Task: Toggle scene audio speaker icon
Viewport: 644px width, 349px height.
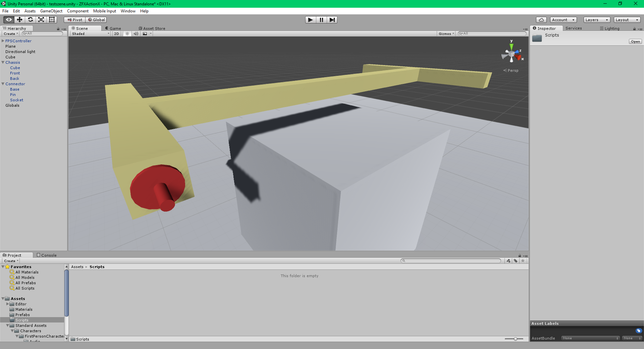Action: [x=136, y=34]
